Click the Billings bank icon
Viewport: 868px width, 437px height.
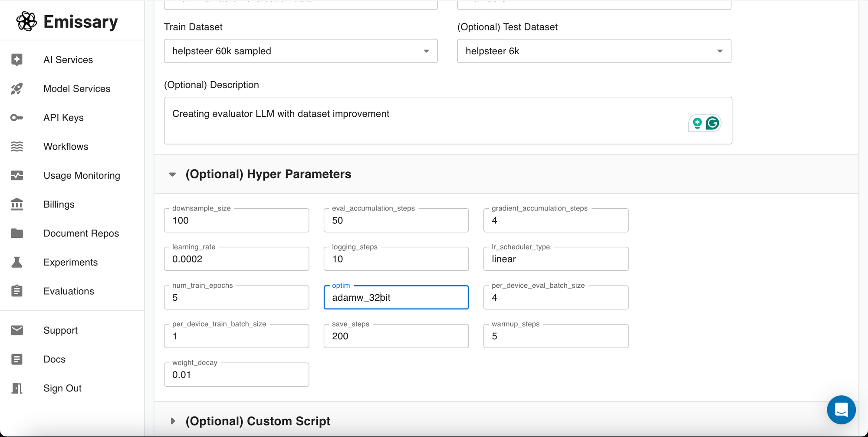pyautogui.click(x=17, y=204)
